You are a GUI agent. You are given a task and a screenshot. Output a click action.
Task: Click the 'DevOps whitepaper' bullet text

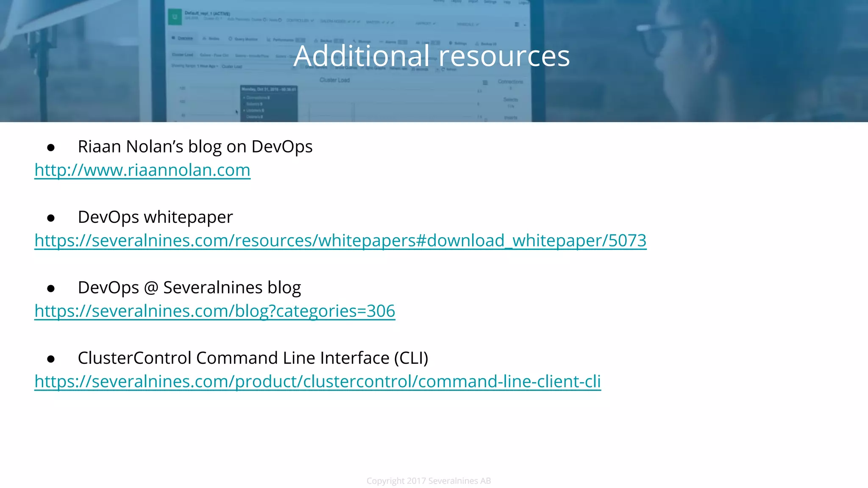click(155, 217)
